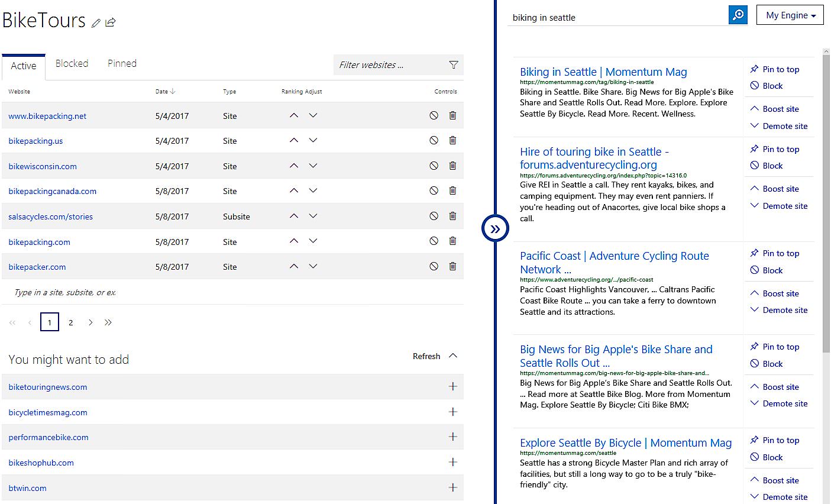Add btwin.com with plus icon
Viewport: 831px width, 504px height.
click(453, 487)
